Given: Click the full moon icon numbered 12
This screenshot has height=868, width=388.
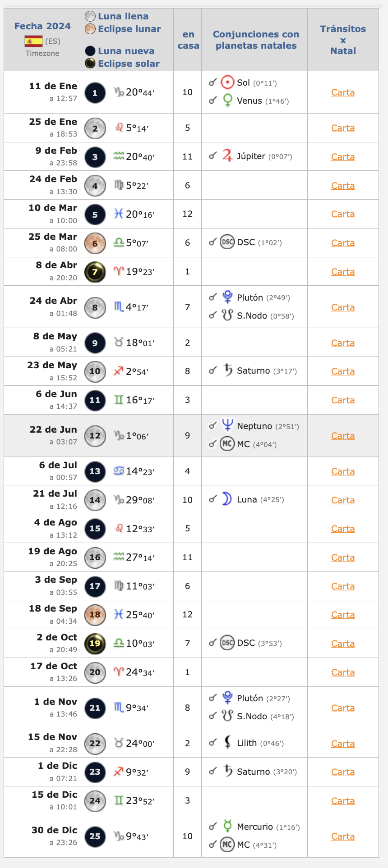Looking at the screenshot, I should (95, 436).
